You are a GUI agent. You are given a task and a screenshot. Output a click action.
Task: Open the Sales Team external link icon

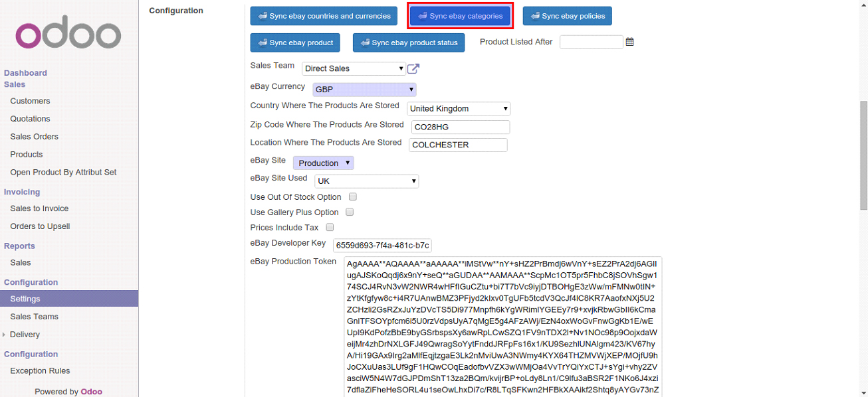point(413,68)
